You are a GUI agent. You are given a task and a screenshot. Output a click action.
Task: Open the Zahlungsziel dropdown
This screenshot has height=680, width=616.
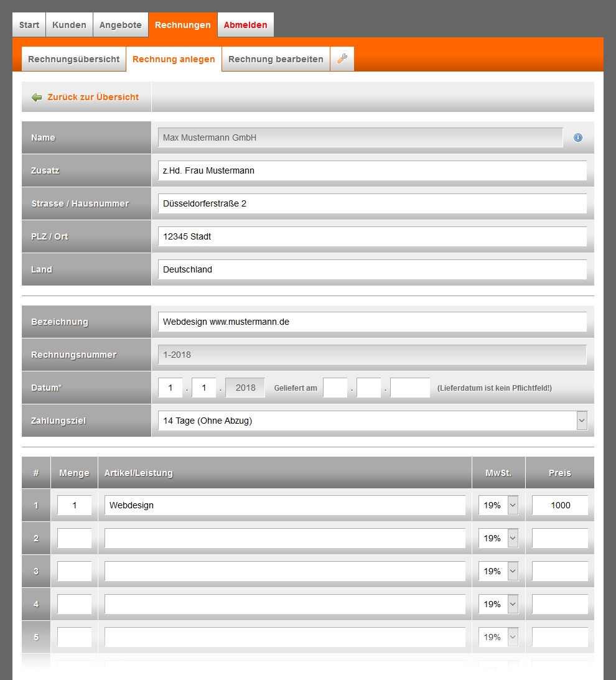(x=372, y=421)
